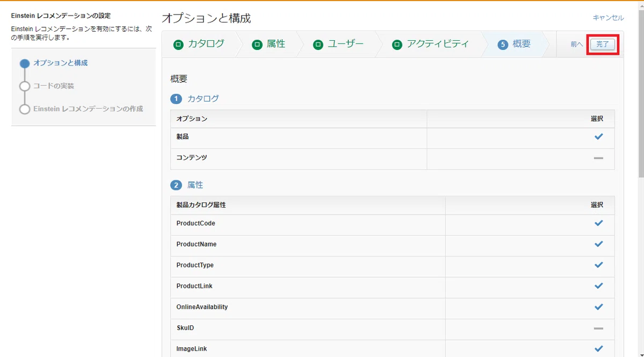Click the 製品 row label
This screenshot has height=357, width=644.
182,137
